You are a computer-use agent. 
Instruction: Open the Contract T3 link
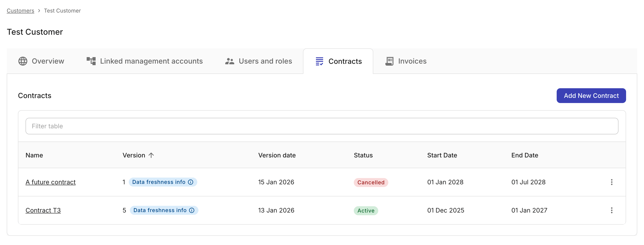(43, 211)
